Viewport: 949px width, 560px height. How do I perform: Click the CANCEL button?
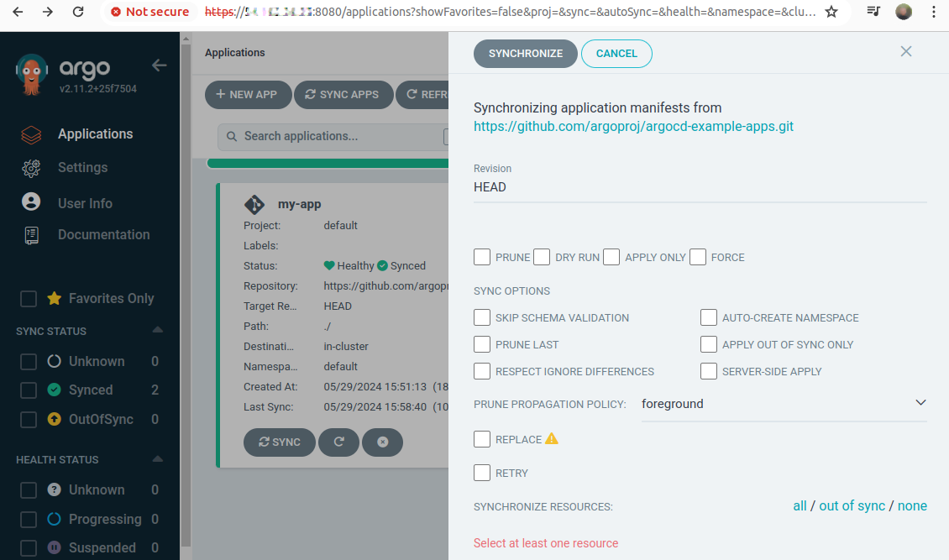[616, 54]
